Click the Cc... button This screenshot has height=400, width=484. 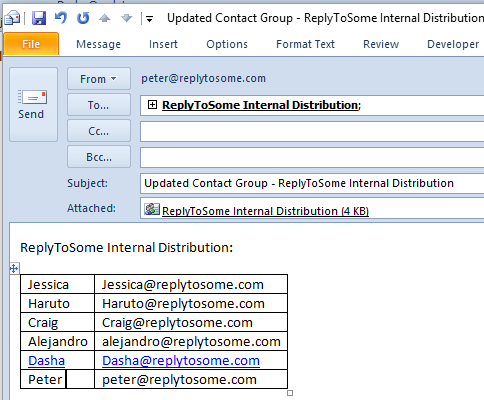[99, 131]
